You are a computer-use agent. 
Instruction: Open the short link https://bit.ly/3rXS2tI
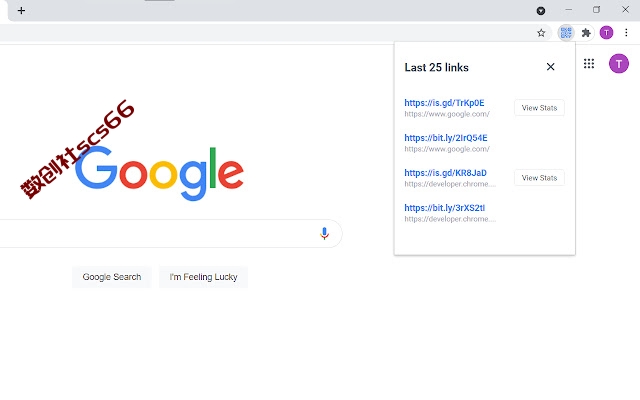pos(444,208)
